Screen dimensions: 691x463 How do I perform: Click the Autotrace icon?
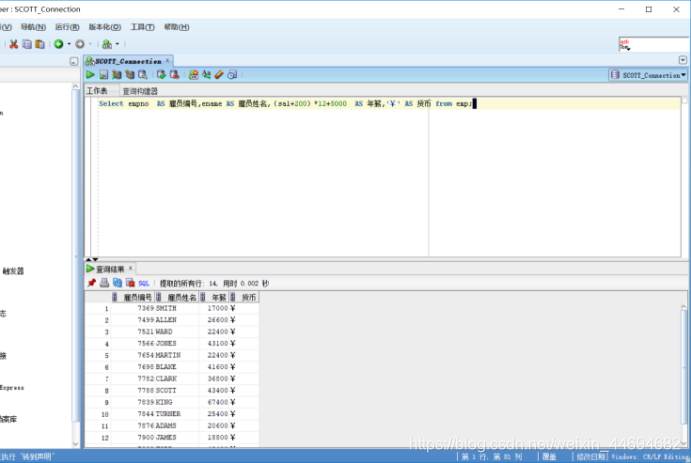coord(130,74)
